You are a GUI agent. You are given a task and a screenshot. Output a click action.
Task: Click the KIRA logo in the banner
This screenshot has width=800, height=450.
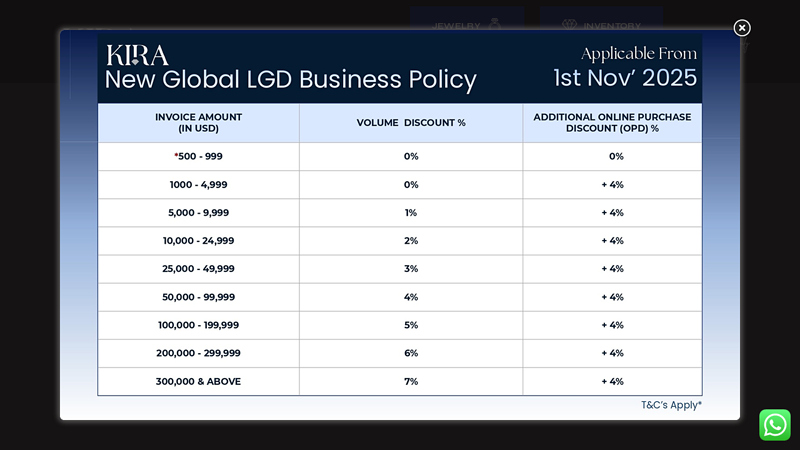[137, 55]
